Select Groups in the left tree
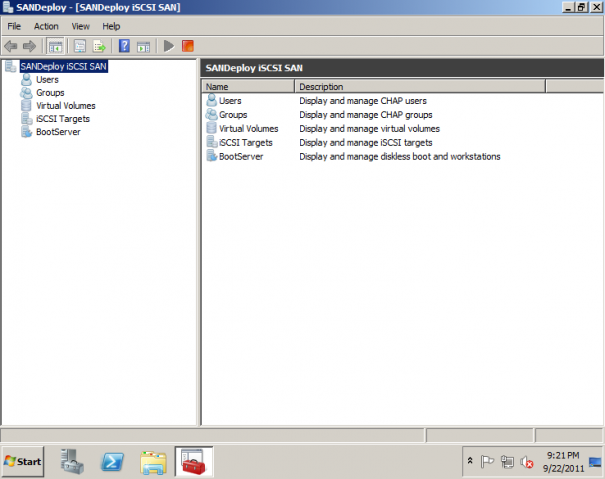The image size is (605, 479). click(x=50, y=93)
